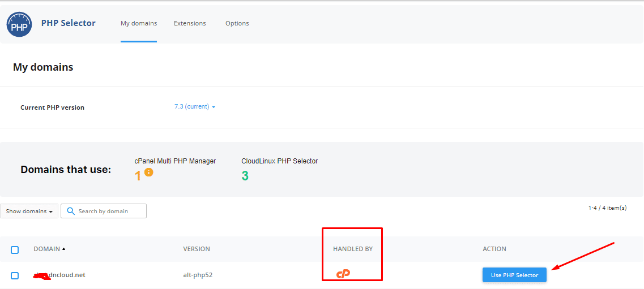Click the DOMAIN column header
This screenshot has width=644, height=289.
pos(47,249)
